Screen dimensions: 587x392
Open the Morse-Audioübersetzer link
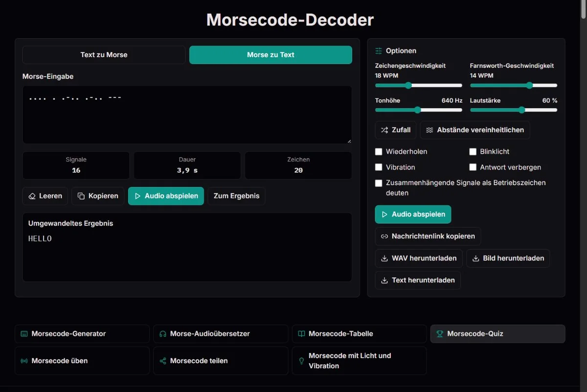tap(221, 334)
